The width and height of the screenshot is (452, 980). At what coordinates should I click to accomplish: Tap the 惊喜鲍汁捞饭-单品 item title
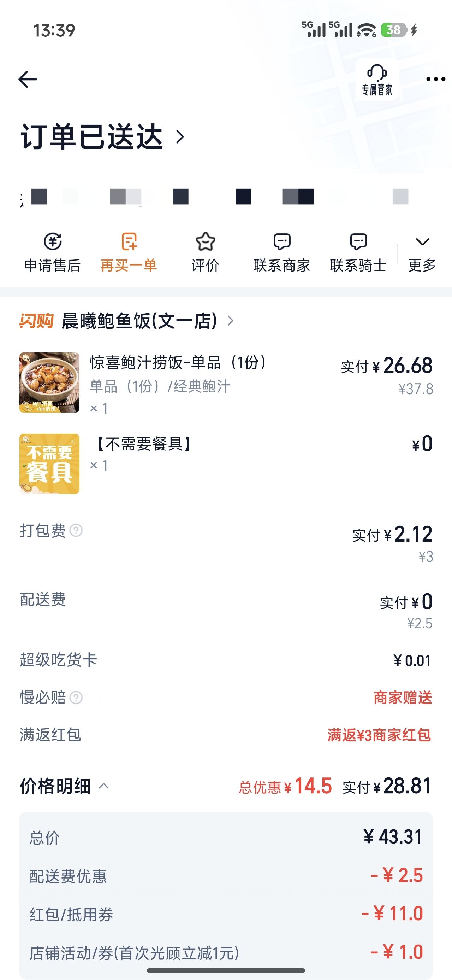click(178, 363)
